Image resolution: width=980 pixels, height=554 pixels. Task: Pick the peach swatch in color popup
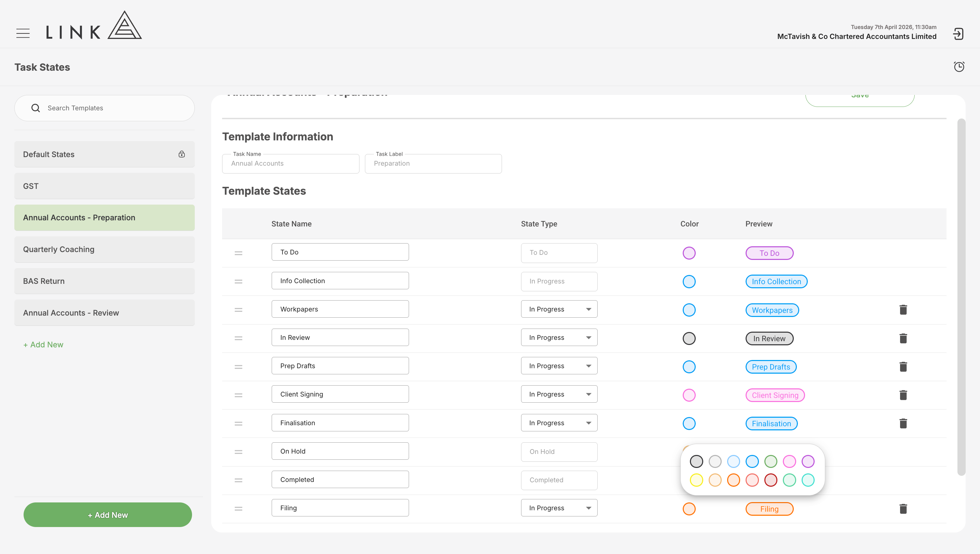[x=715, y=480]
